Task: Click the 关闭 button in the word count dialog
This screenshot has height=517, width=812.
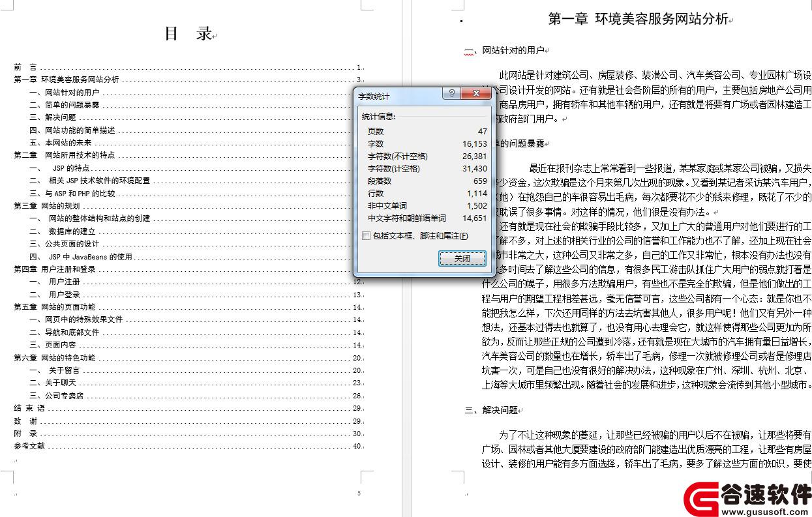Action: tap(462, 259)
